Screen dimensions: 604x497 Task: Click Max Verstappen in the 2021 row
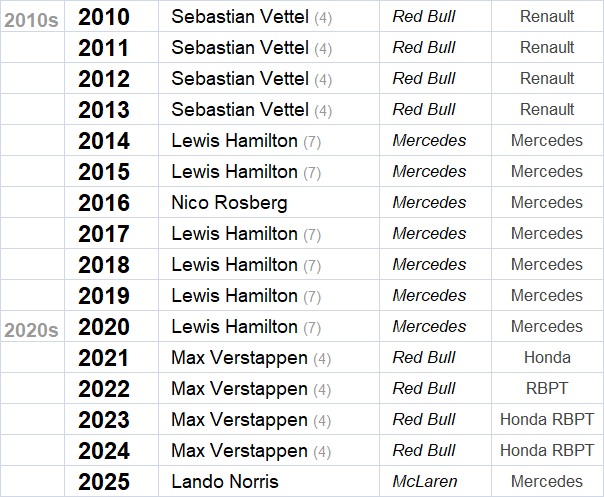(x=240, y=358)
